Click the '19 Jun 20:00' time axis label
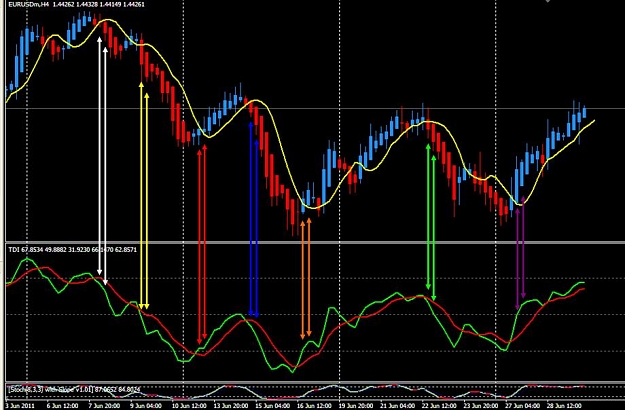The image size is (625, 410). (356, 406)
